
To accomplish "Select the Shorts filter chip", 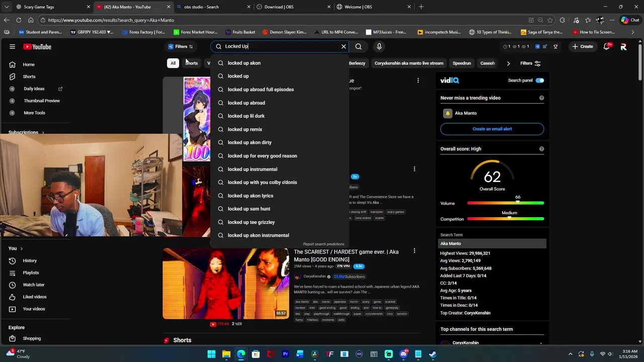I will coord(191,63).
